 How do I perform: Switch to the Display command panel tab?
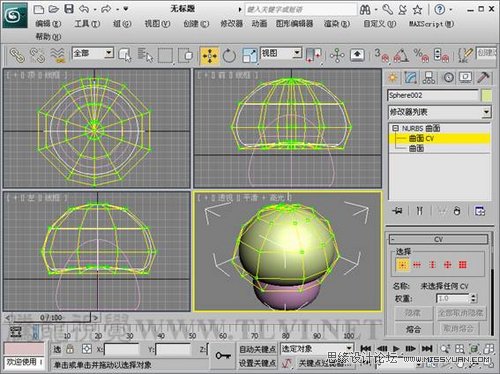[x=465, y=78]
